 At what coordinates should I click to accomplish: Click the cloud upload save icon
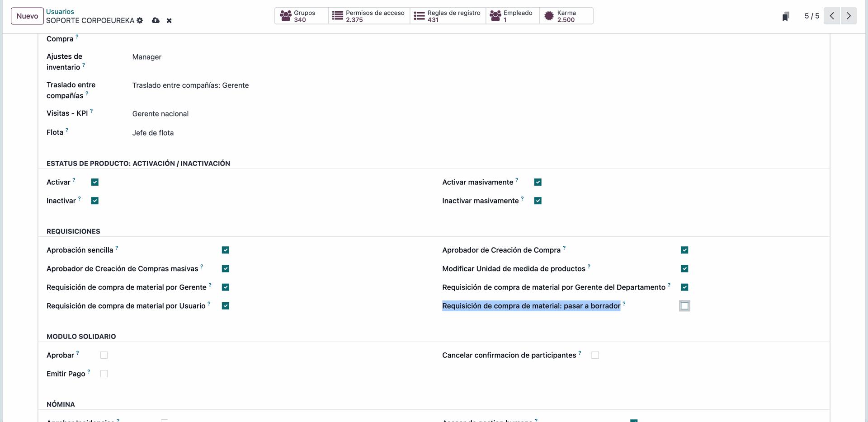click(x=156, y=20)
